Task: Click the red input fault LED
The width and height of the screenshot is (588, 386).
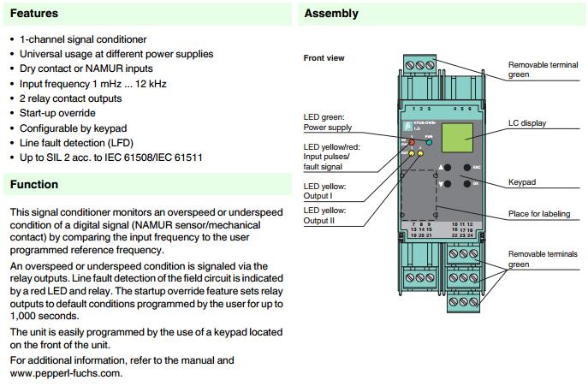Action: coord(412,142)
